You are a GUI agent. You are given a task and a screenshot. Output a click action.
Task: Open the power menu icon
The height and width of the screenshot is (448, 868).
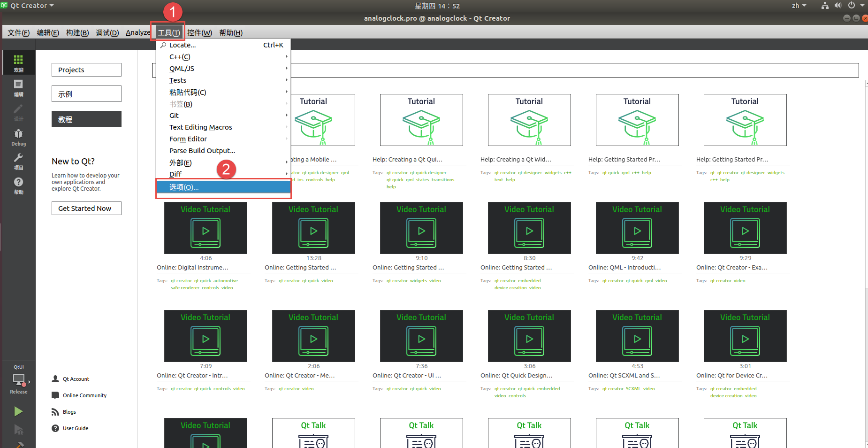pos(852,6)
